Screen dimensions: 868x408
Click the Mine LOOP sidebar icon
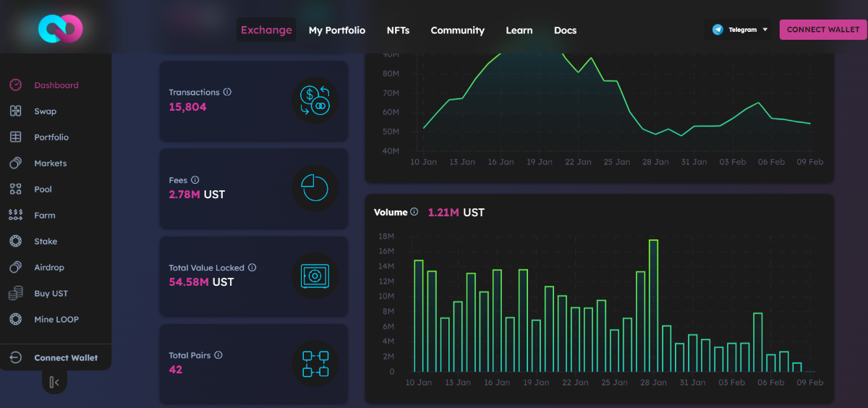(16, 320)
